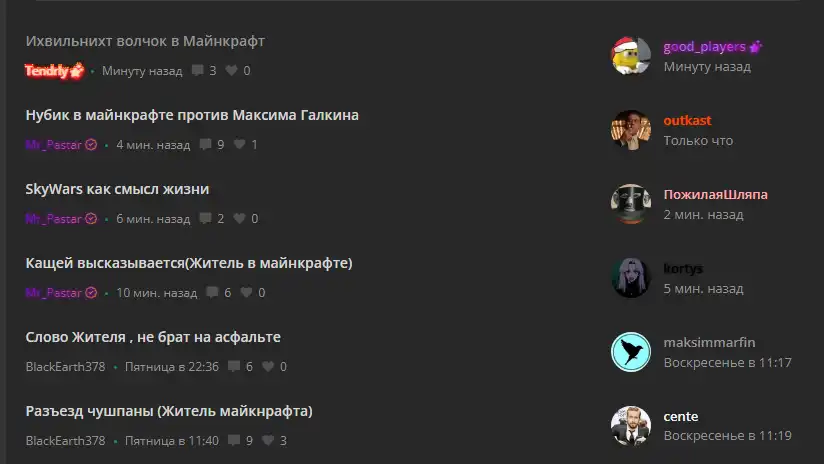
Task: Open the thread Ихвильнихт волчок в Майнкрафт
Action: tap(145, 41)
